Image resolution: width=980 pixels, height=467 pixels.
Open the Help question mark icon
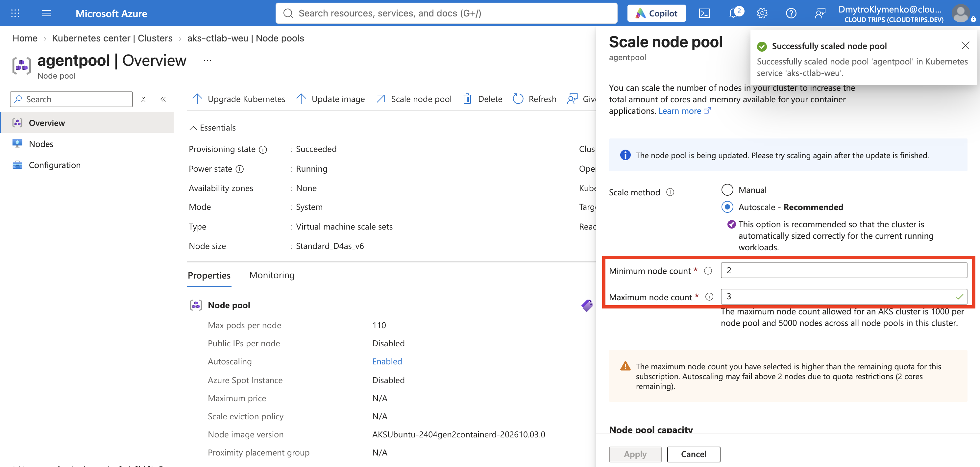pyautogui.click(x=791, y=13)
